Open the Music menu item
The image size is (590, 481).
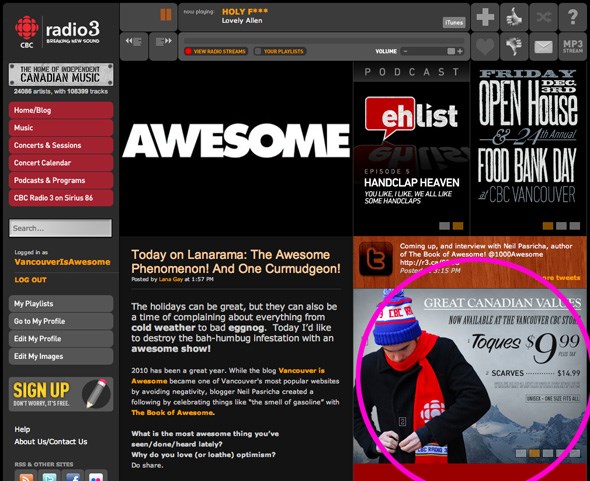pyautogui.click(x=61, y=128)
